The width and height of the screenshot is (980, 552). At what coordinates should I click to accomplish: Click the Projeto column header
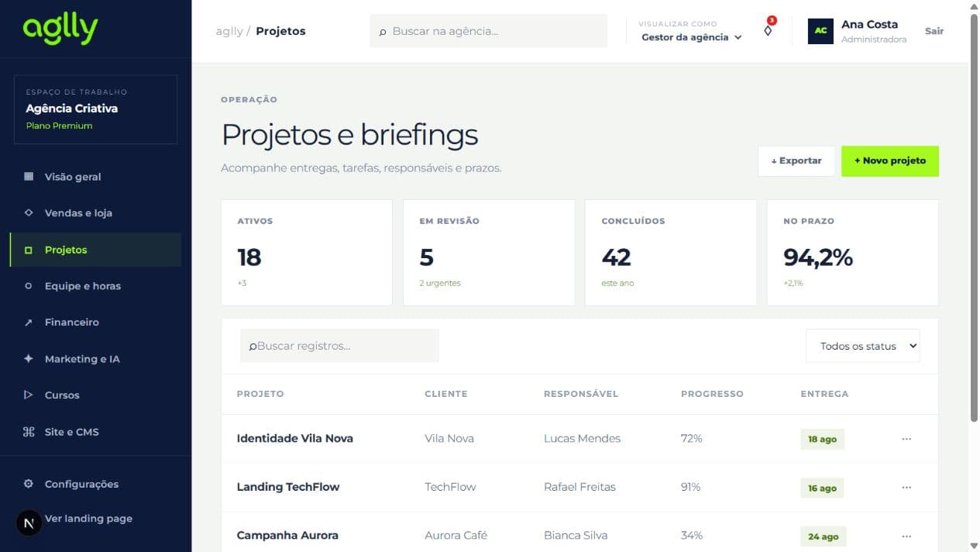coord(260,394)
